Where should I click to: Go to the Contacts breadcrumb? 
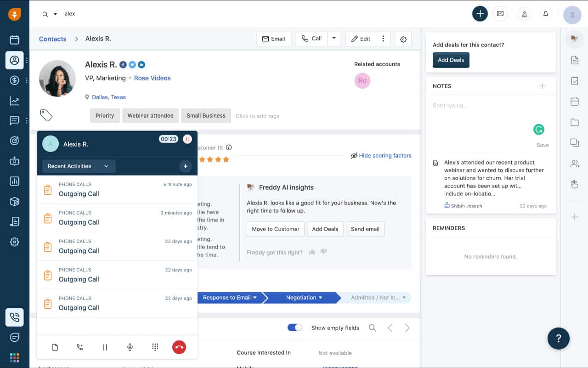pos(53,39)
